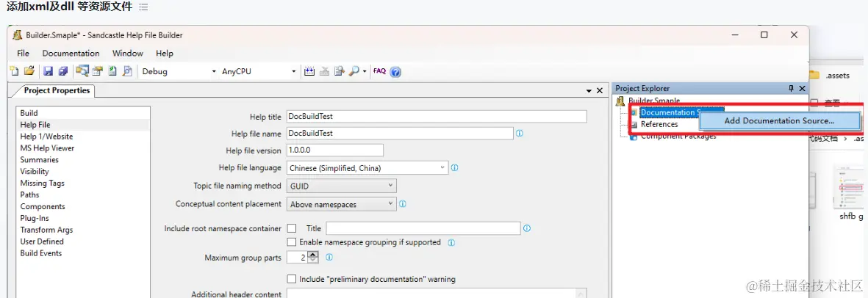The width and height of the screenshot is (868, 298).
Task: Click the View build log icon
Action: coord(340,70)
